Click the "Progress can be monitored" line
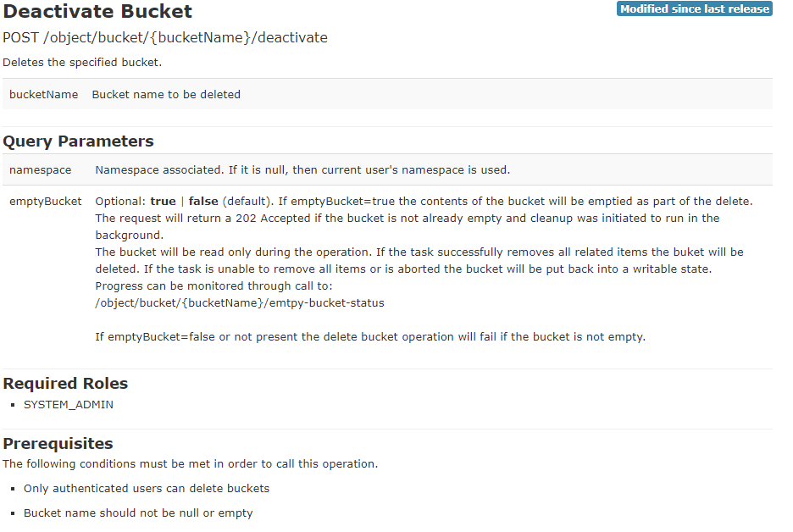Viewport: 793px width, 532px height. [214, 286]
